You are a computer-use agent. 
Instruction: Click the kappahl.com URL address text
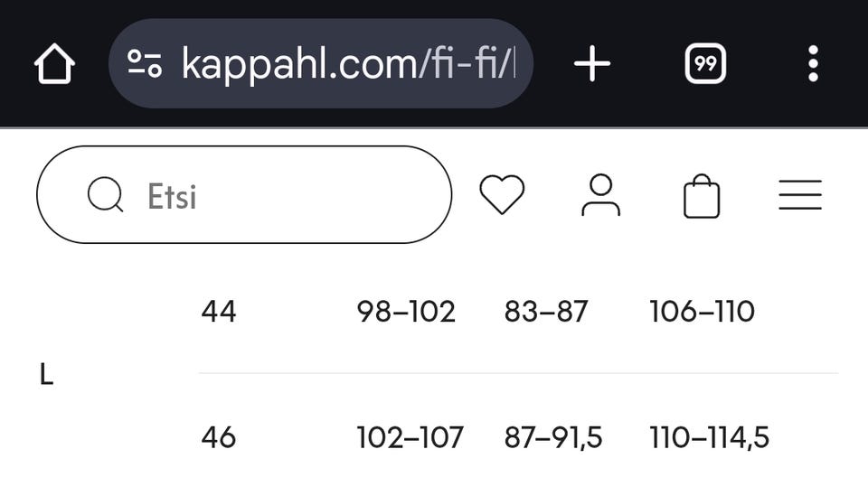pyautogui.click(x=348, y=64)
